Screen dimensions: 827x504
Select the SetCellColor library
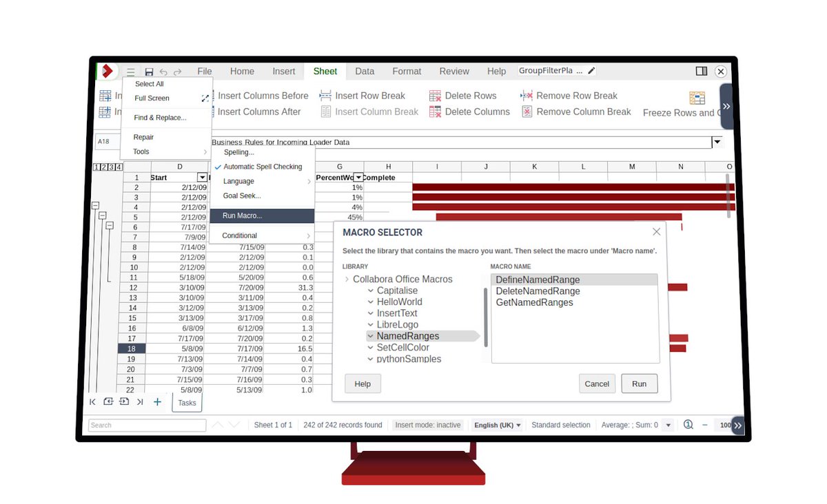[402, 348]
